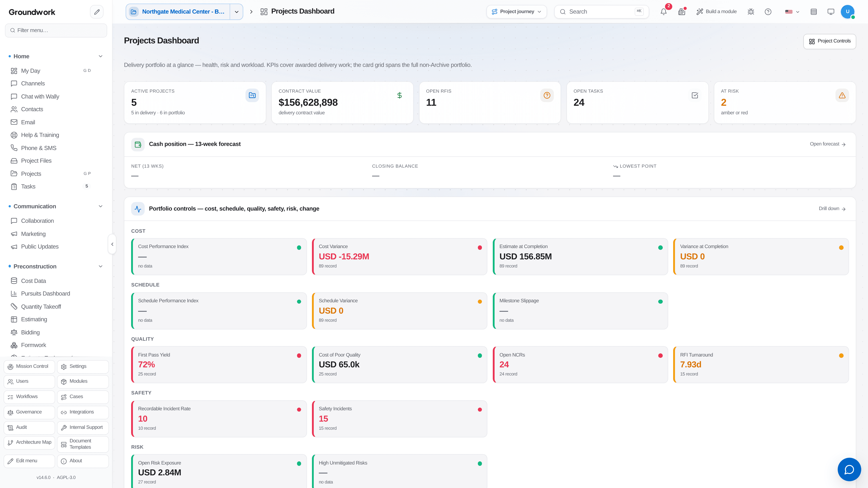The image size is (868, 488).
Task: Open the Cost Variance card
Action: [400, 257]
